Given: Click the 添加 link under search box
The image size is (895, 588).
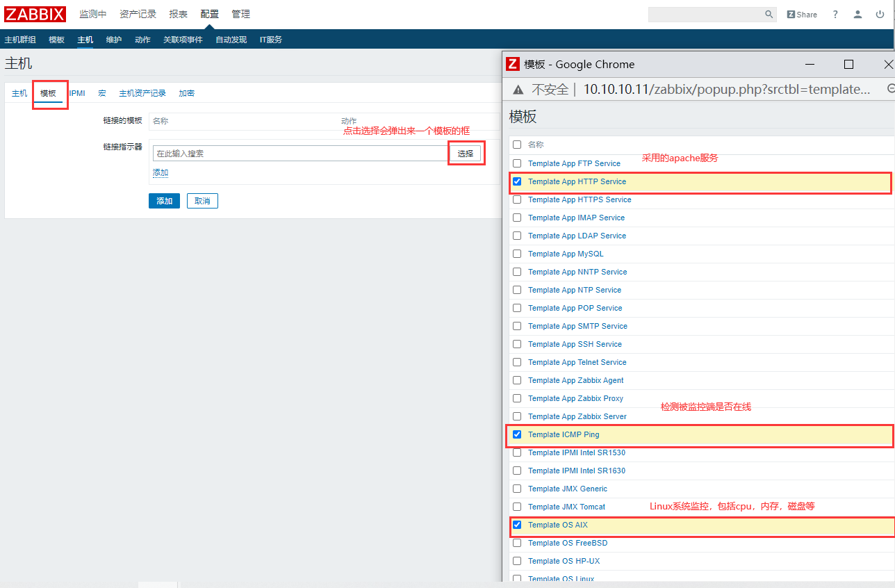Looking at the screenshot, I should point(161,172).
